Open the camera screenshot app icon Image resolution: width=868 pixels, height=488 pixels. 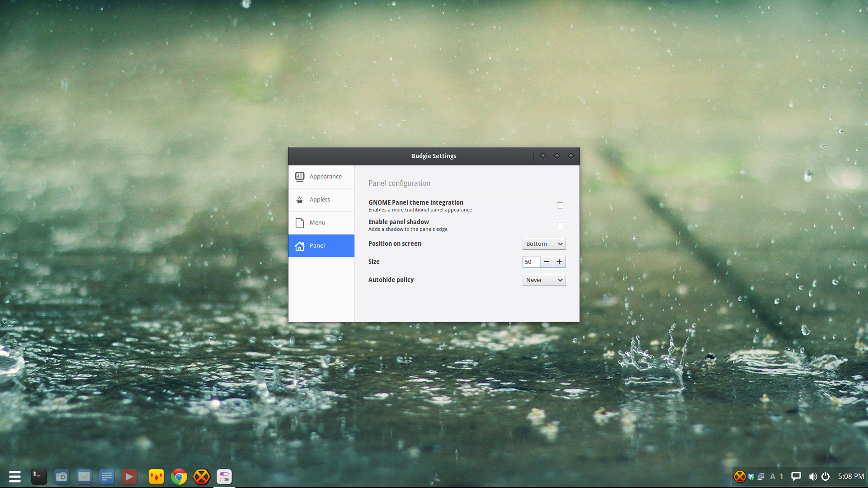[61, 477]
